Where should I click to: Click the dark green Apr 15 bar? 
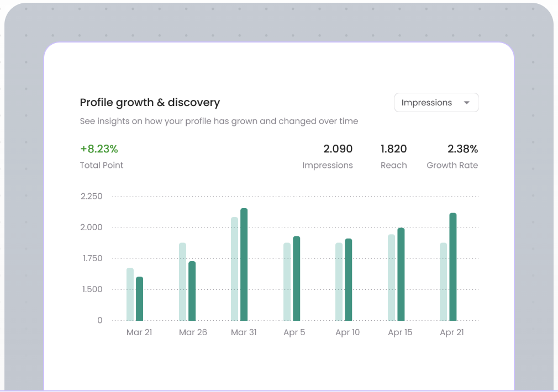tap(401, 274)
